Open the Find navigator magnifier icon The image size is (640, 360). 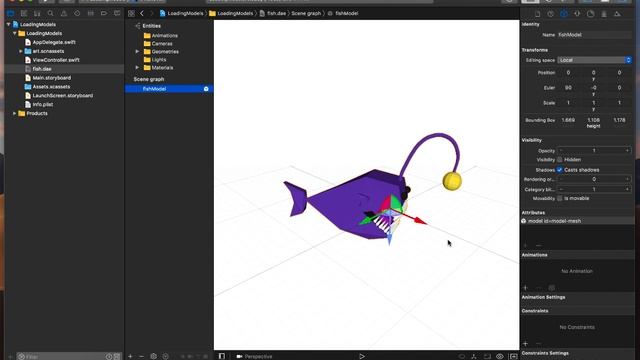pos(51,13)
